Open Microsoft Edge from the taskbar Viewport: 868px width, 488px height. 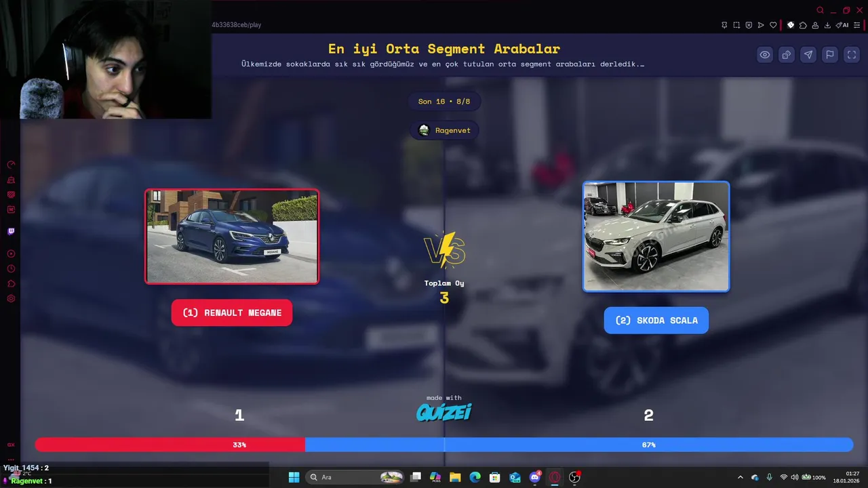click(x=475, y=477)
